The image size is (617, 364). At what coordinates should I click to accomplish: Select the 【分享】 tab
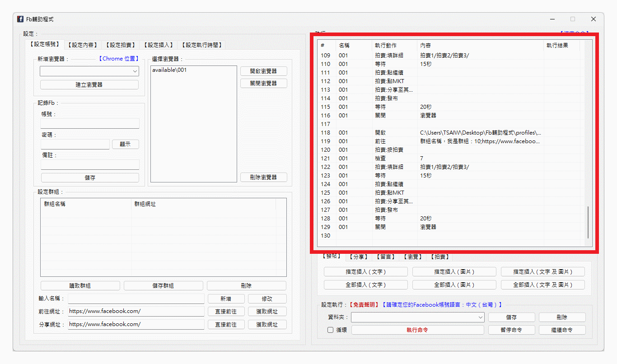359,257
